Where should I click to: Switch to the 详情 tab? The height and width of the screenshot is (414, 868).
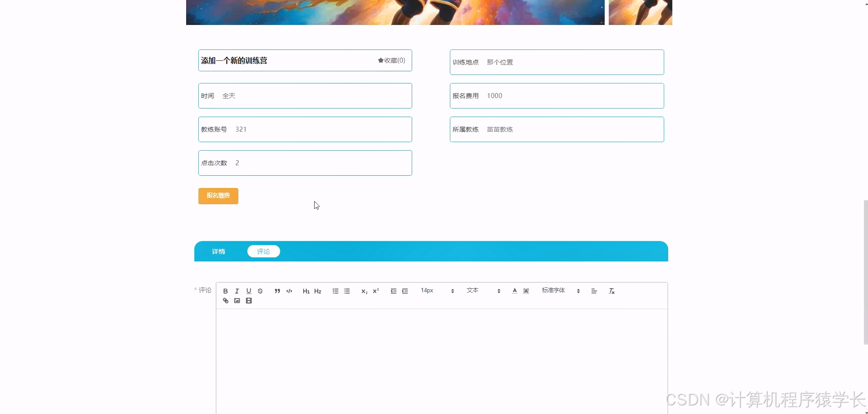click(x=218, y=251)
